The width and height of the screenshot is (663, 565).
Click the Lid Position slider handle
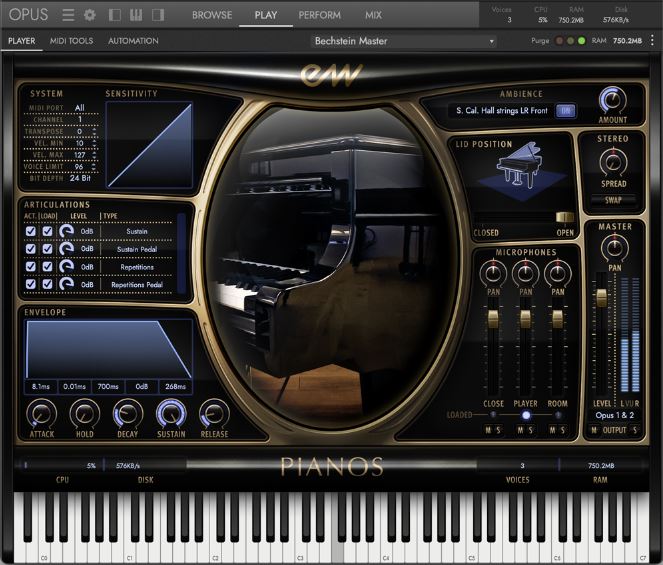coord(564,217)
